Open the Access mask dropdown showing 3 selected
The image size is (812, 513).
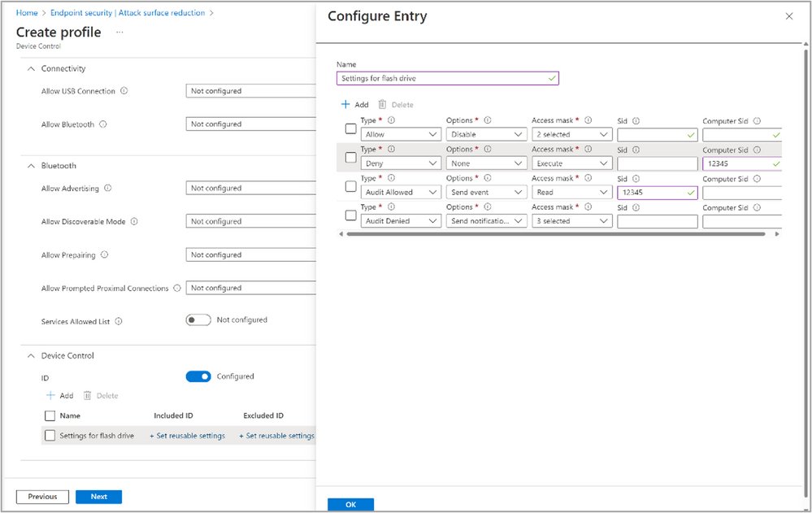pos(571,221)
